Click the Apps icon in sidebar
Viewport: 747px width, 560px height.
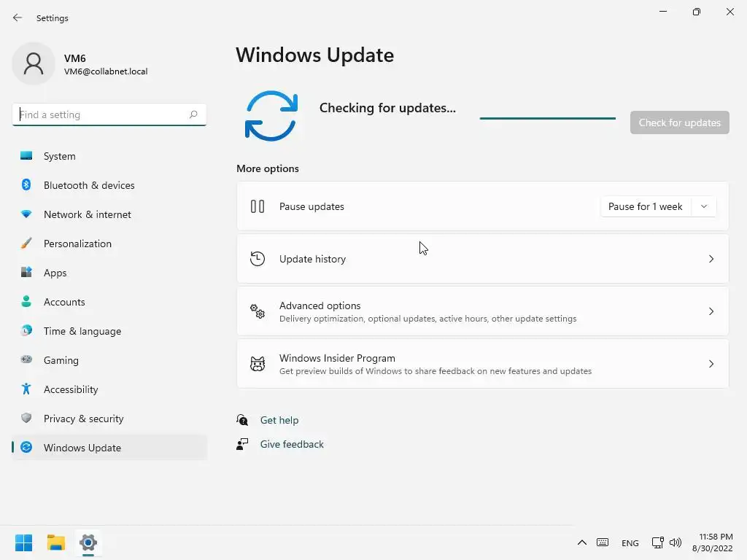pos(26,273)
